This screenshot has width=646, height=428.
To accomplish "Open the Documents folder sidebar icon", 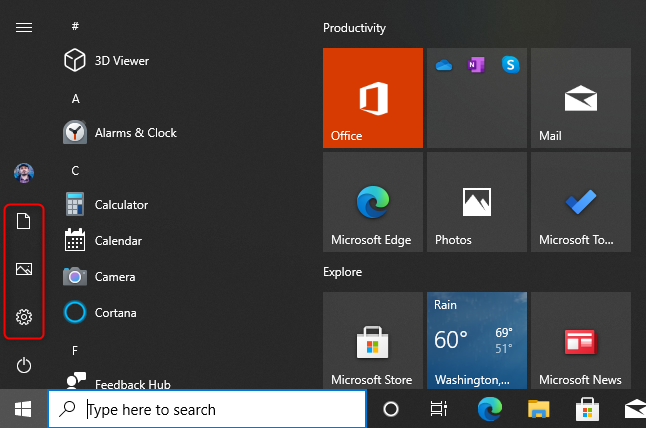I will (x=24, y=222).
